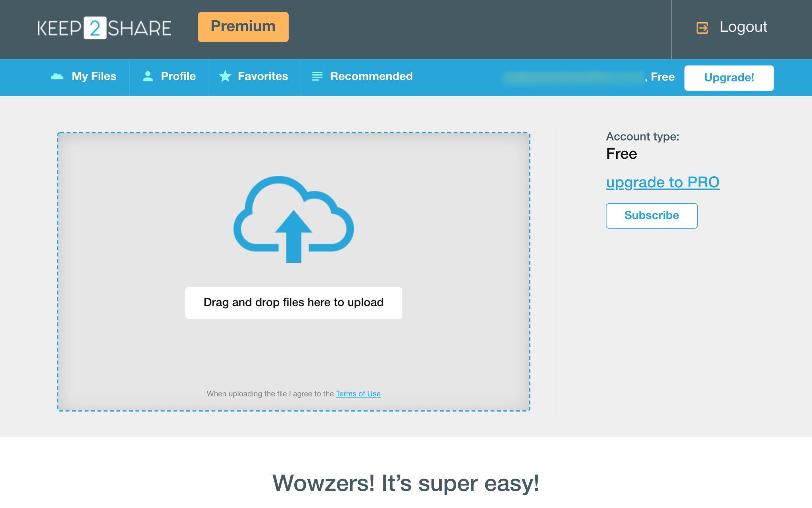Switch to the Recommended tab
The image size is (812, 508).
point(371,76)
